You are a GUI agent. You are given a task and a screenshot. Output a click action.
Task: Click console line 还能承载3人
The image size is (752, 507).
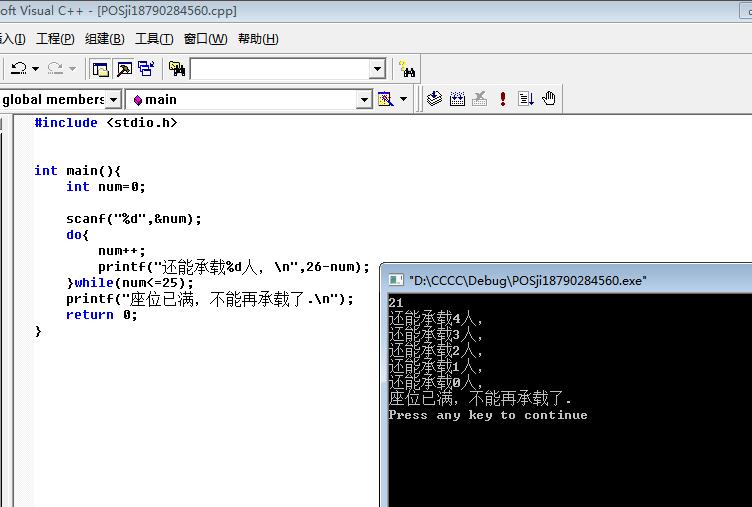[435, 334]
